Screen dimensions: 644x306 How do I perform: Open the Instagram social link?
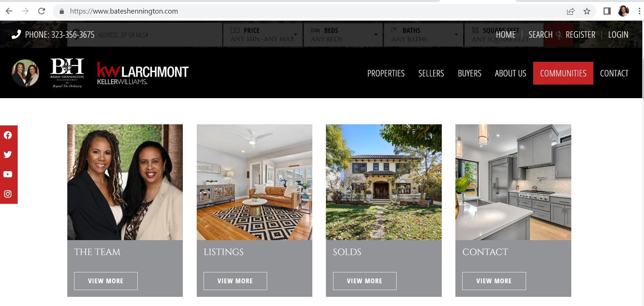(8, 194)
